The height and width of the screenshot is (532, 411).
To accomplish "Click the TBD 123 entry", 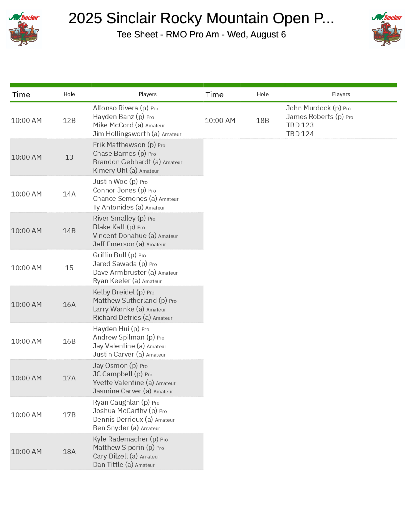I will (x=300, y=125).
